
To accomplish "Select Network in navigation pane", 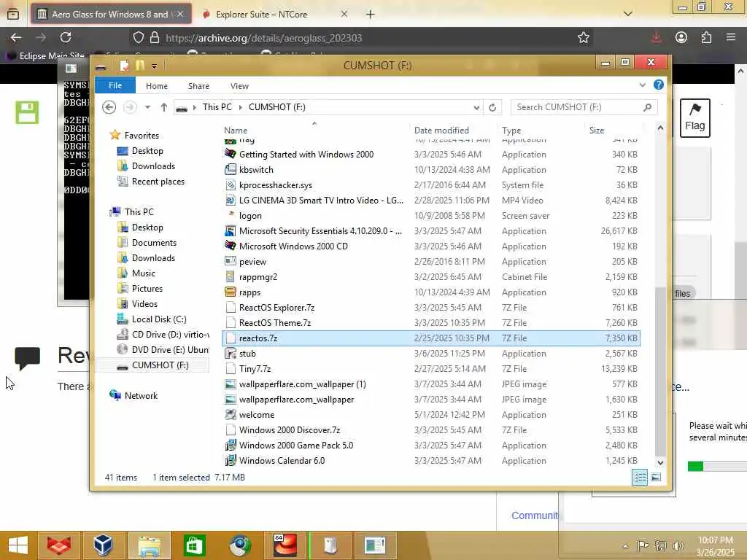I will pyautogui.click(x=141, y=395).
